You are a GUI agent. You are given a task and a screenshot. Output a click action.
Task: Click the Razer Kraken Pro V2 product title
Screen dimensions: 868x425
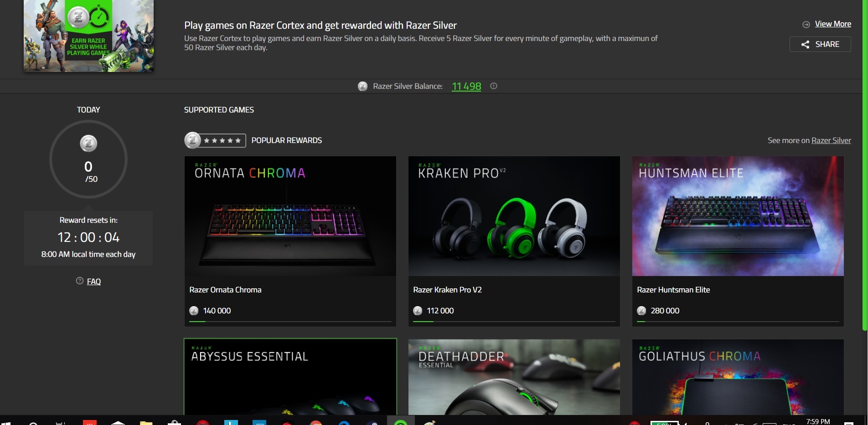pos(447,290)
